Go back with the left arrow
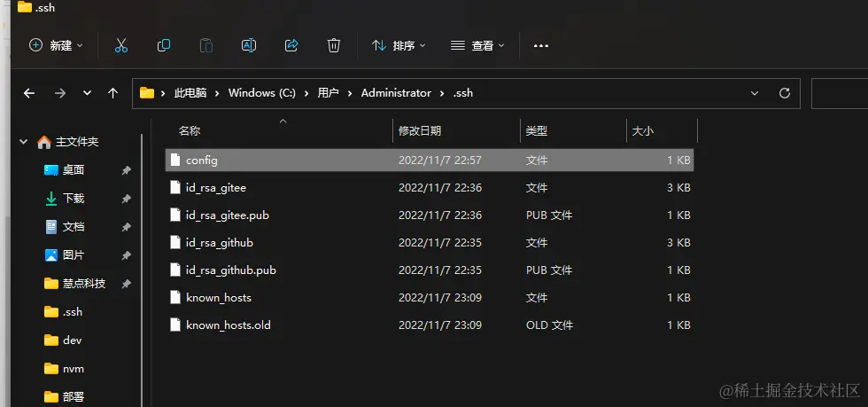 [x=28, y=93]
